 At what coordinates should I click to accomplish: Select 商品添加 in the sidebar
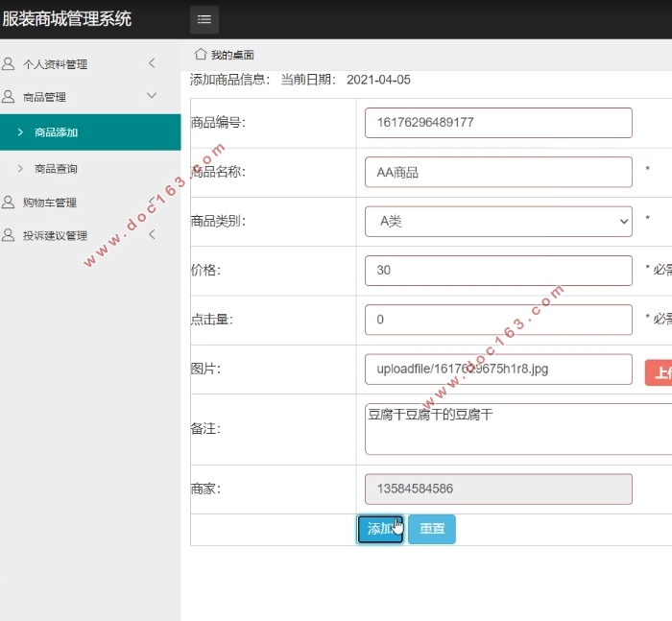tap(56, 132)
